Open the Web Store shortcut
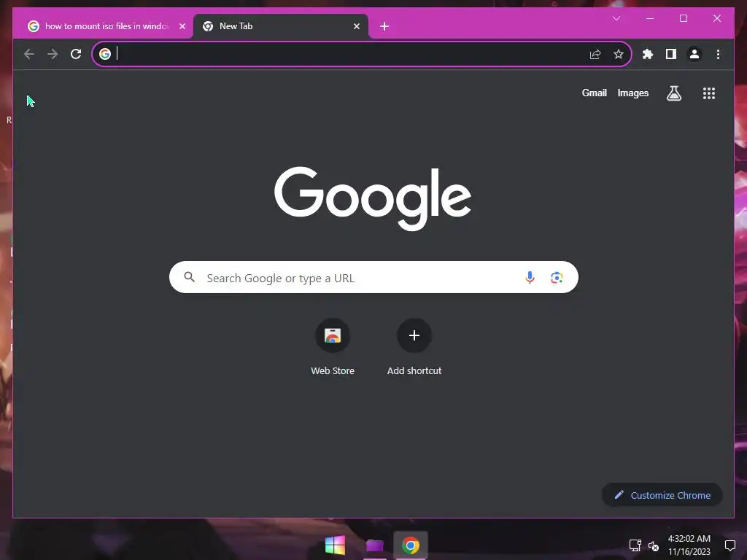Image resolution: width=747 pixels, height=560 pixels. [x=333, y=346]
